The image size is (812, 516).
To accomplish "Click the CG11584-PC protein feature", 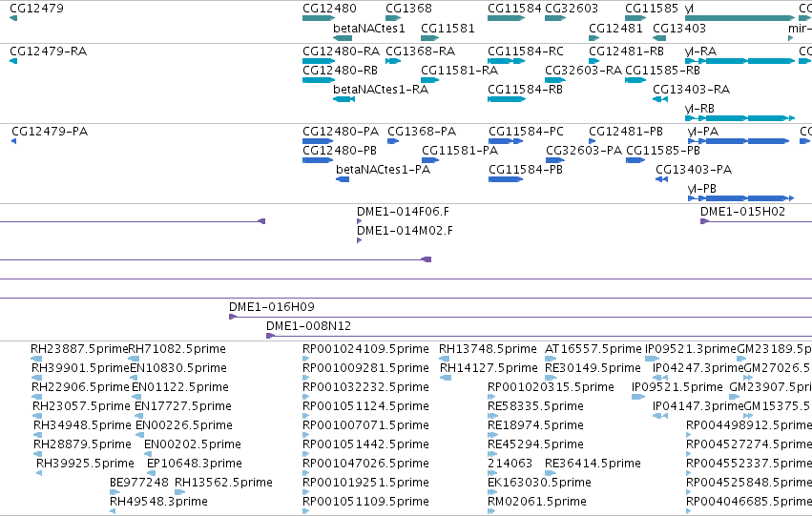I will point(506,141).
